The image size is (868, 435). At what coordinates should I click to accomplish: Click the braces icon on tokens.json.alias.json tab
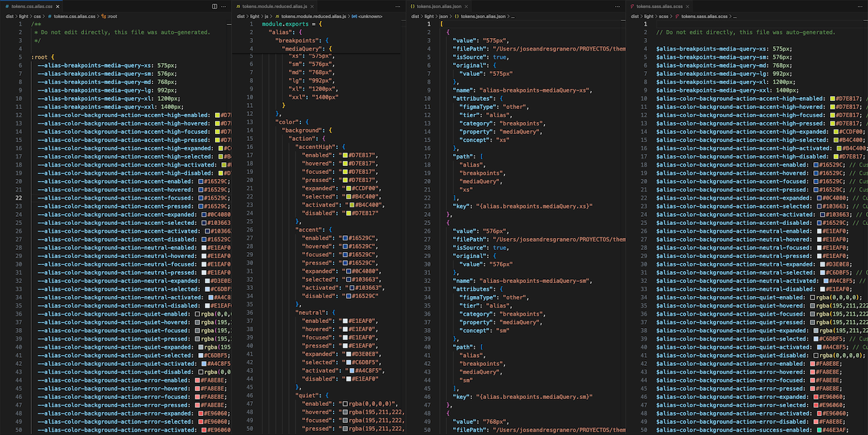412,6
